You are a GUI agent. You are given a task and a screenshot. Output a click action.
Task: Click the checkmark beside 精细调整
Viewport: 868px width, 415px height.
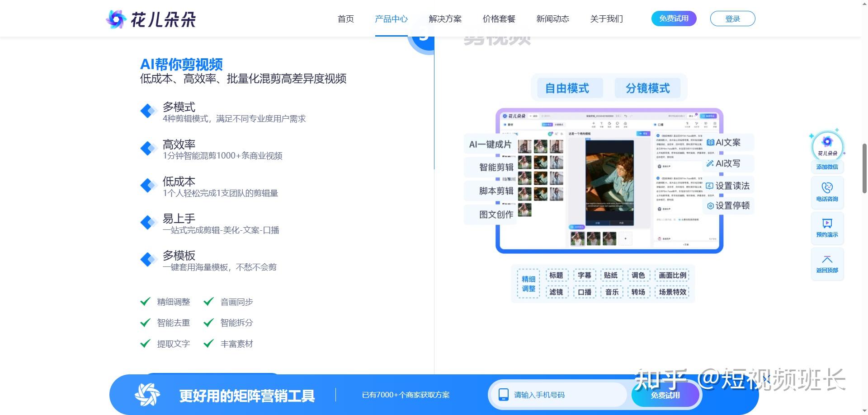145,302
